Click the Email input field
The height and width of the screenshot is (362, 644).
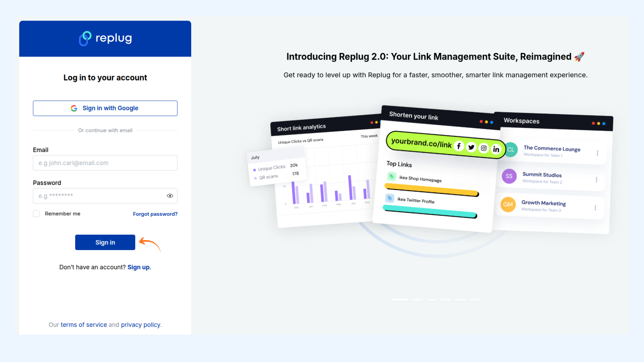tap(105, 163)
